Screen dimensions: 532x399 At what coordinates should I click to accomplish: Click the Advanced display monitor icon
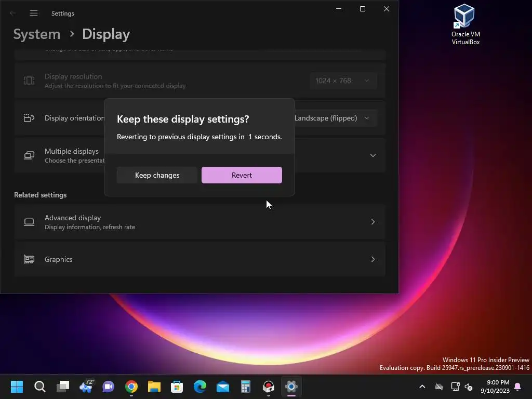(29, 222)
